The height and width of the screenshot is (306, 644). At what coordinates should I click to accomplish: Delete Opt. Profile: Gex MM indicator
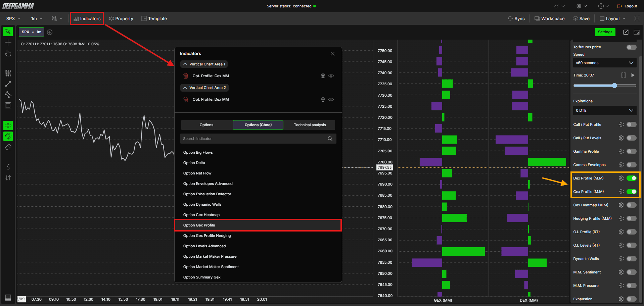point(186,76)
